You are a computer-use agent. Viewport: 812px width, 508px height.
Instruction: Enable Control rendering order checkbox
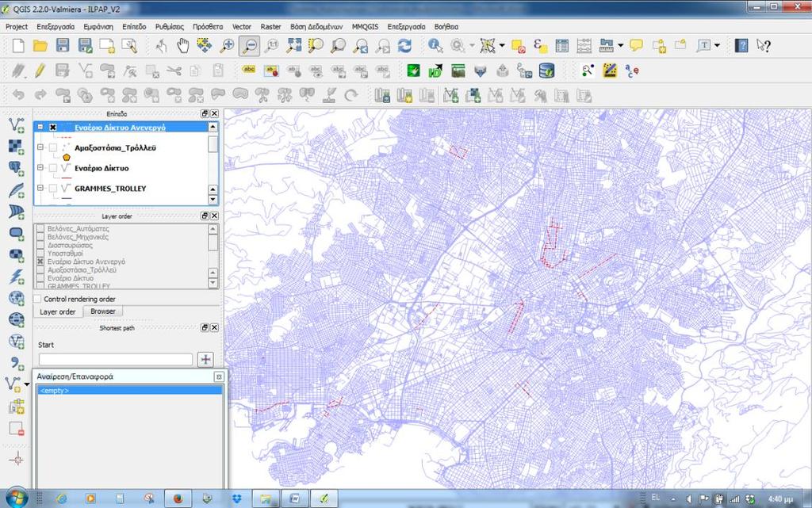37,299
